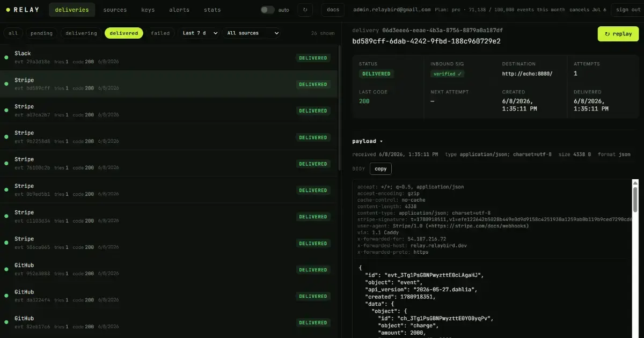Click the admin.relaybird@gmail.com account text

pyautogui.click(x=392, y=10)
